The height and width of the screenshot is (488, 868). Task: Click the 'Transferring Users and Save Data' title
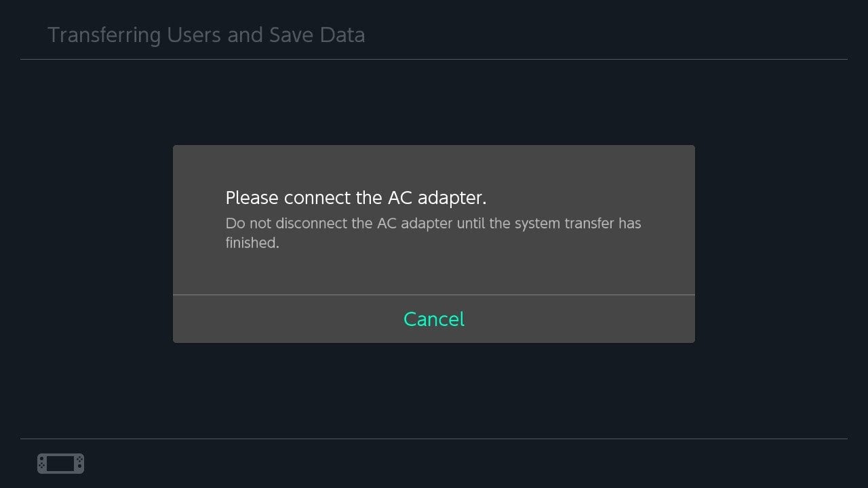pos(206,35)
